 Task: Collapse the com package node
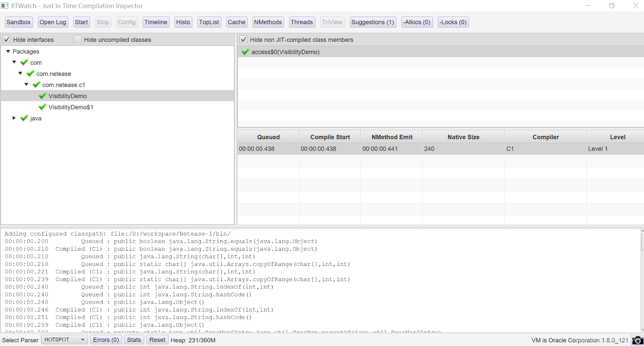point(14,62)
